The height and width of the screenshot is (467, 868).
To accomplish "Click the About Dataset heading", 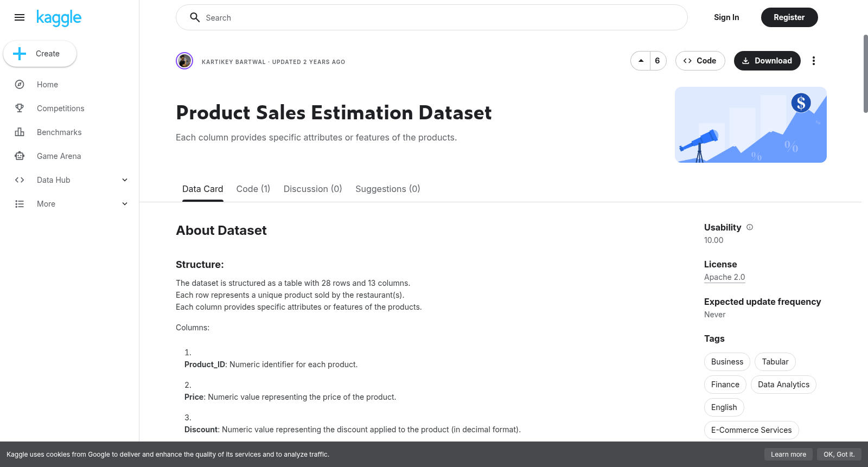I will (x=221, y=231).
